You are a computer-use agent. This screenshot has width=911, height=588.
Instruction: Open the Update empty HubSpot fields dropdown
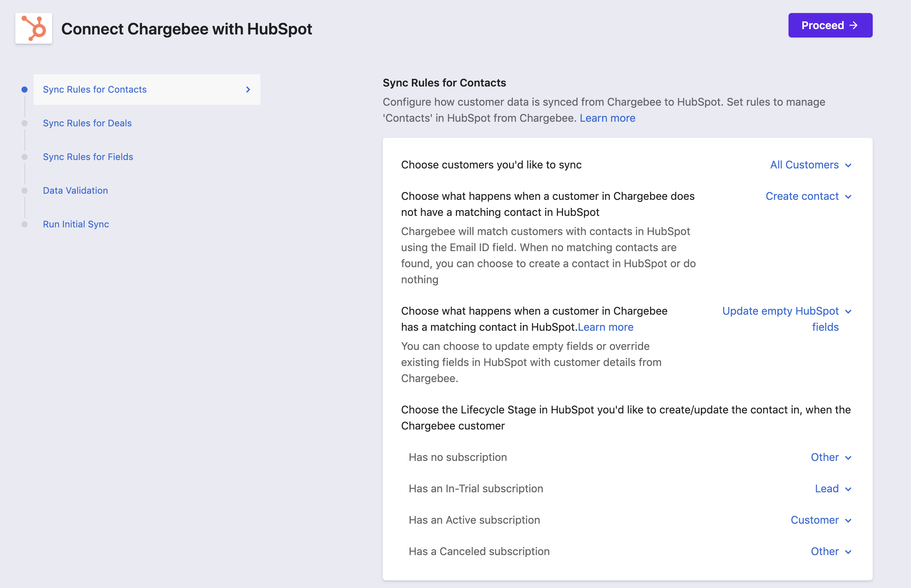tap(787, 312)
